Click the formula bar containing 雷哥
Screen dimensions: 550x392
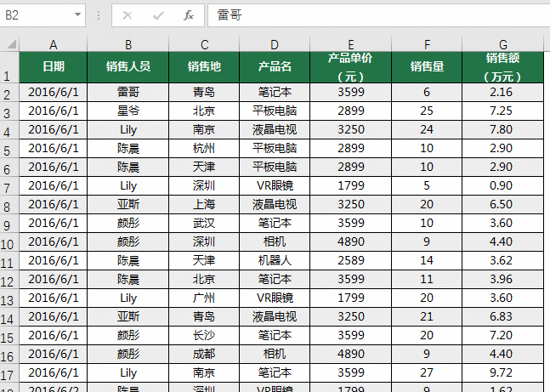click(374, 15)
